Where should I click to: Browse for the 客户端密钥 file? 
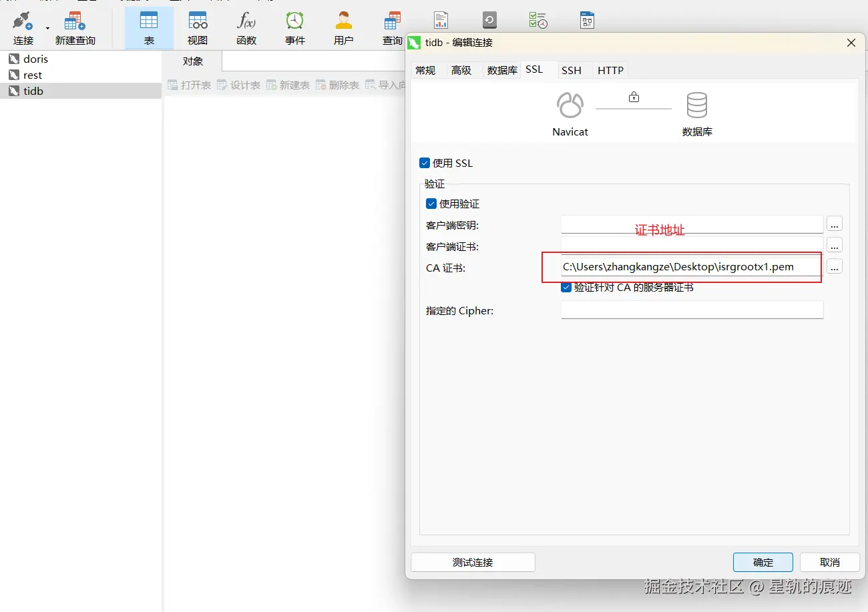point(835,224)
